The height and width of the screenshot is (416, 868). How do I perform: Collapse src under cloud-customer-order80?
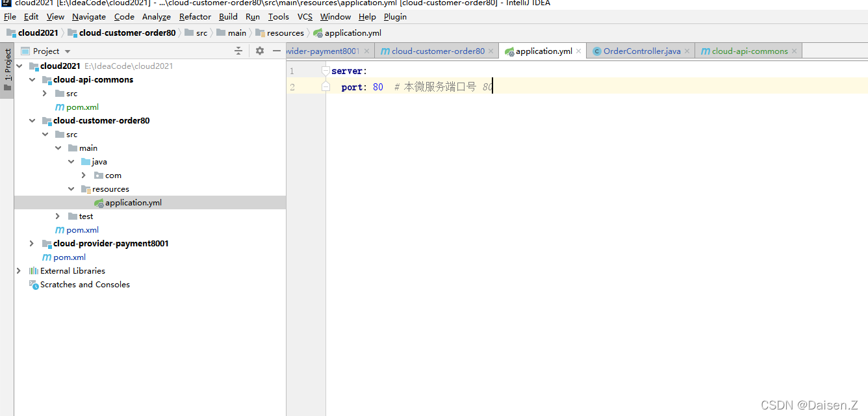(45, 135)
